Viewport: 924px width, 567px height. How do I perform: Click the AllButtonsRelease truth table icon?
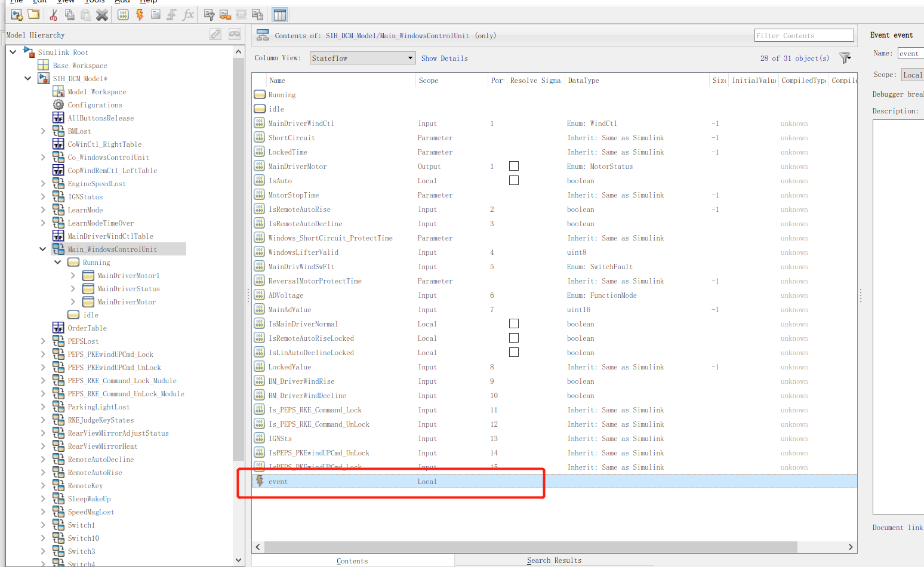[x=58, y=118]
